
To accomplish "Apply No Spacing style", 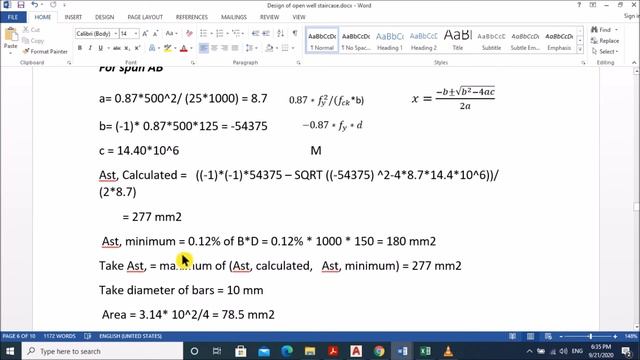I will (356, 41).
